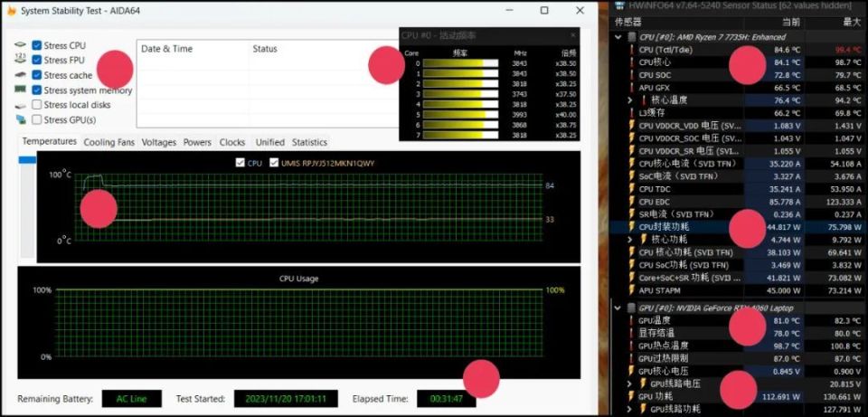Click the HWiNFO64 title bar app icon

pyautogui.click(x=620, y=5)
